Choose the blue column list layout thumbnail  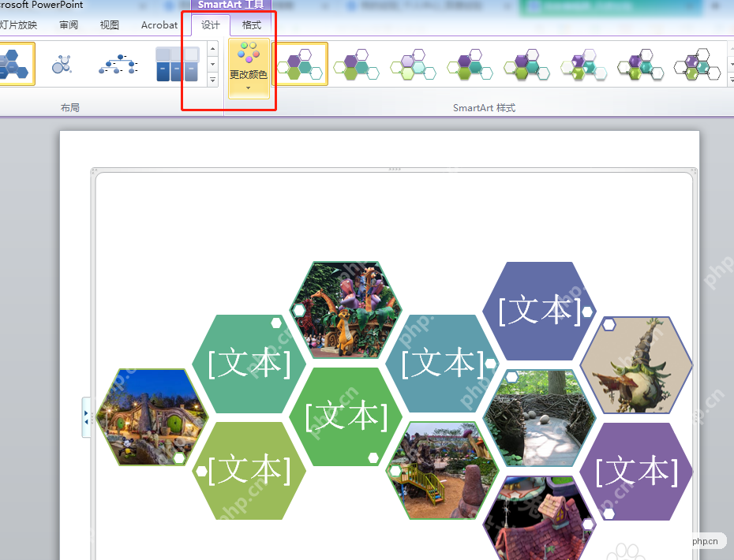point(178,64)
